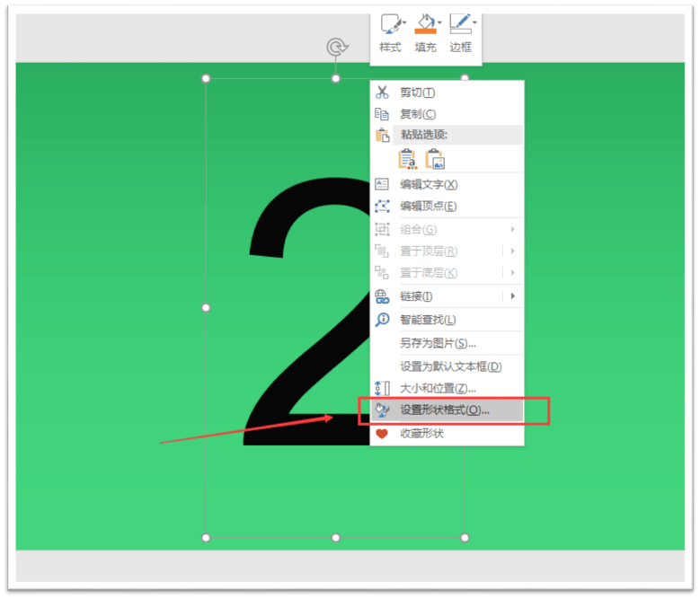Screen dimensions: 700x599
Task: Choose 设置为默认文本框(D) entry
Action: (447, 366)
